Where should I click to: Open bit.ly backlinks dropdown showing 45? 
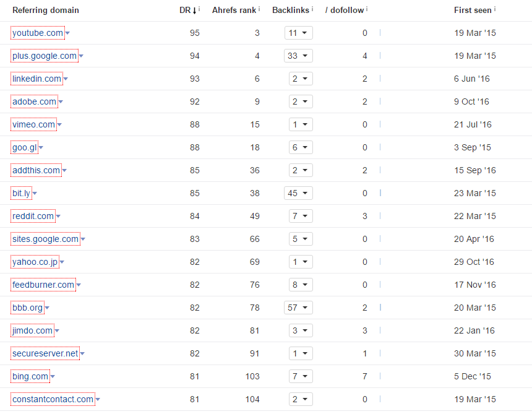coord(298,193)
